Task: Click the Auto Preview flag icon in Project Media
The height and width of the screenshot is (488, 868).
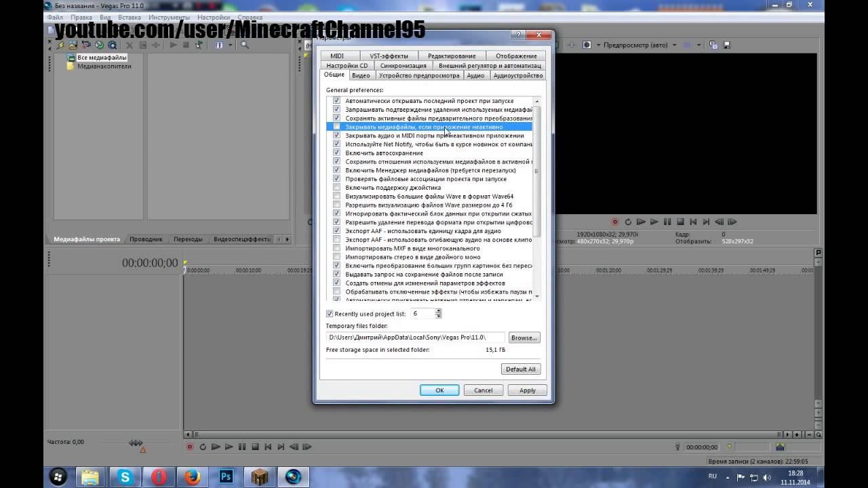Action: pyautogui.click(x=199, y=45)
